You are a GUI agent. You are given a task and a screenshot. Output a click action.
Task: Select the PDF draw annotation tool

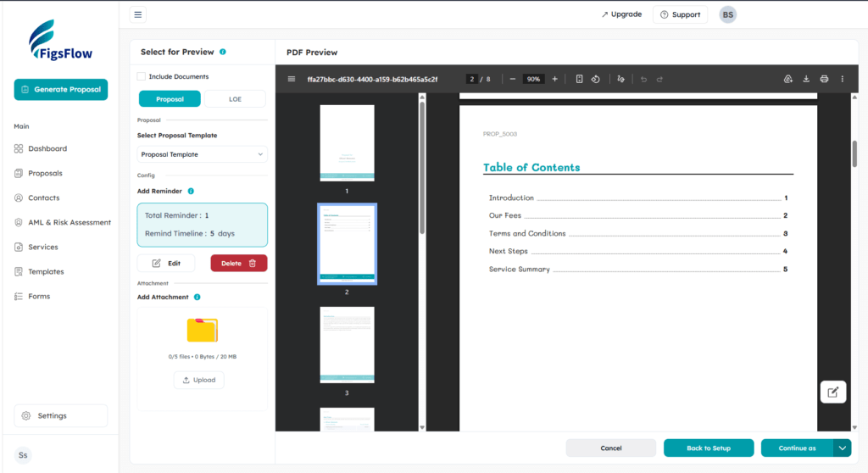coord(620,79)
